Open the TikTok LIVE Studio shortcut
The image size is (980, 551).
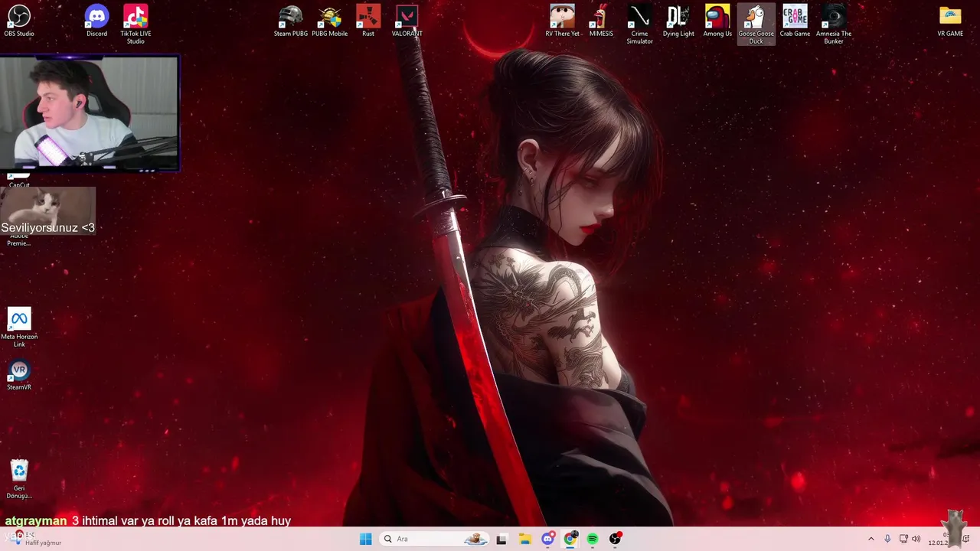point(136,24)
